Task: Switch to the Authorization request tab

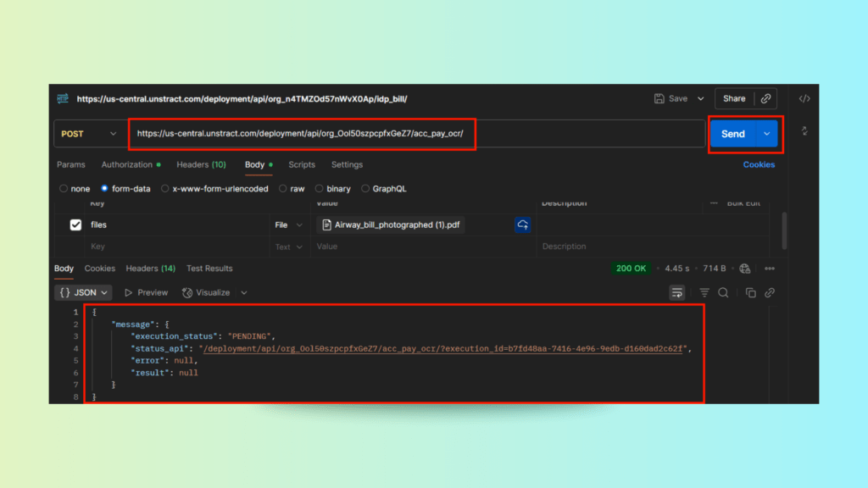Action: tap(127, 164)
